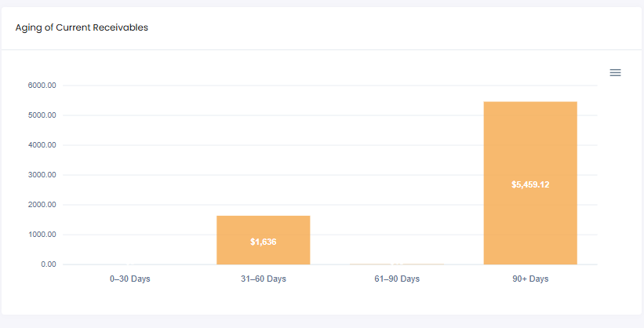Image resolution: width=644 pixels, height=328 pixels.
Task: Click the $1,636 data label
Action: click(x=263, y=242)
